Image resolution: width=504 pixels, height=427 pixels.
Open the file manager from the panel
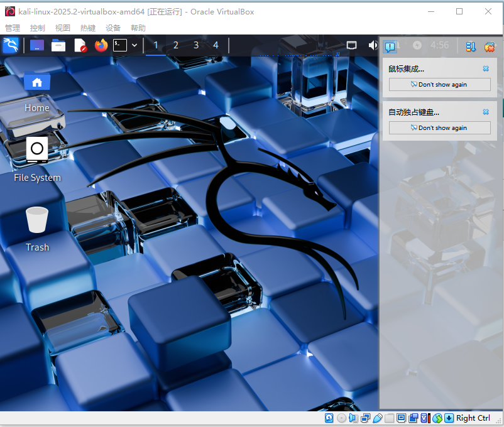(58, 45)
